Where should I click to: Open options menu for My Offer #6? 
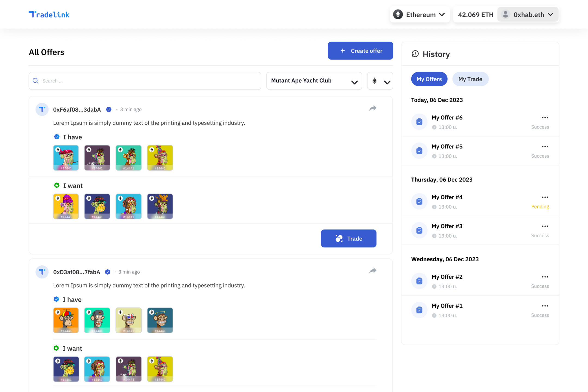coord(545,118)
